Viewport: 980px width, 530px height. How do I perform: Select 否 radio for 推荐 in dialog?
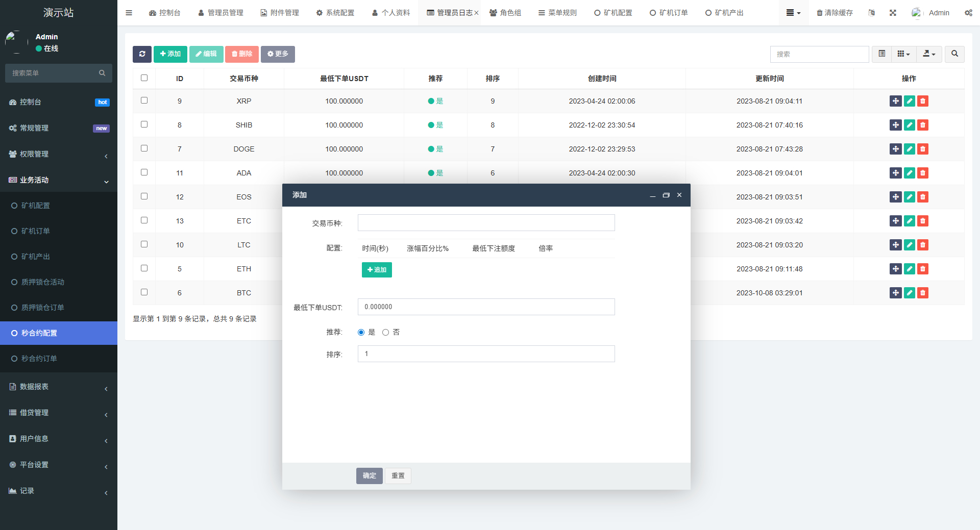[x=386, y=332]
